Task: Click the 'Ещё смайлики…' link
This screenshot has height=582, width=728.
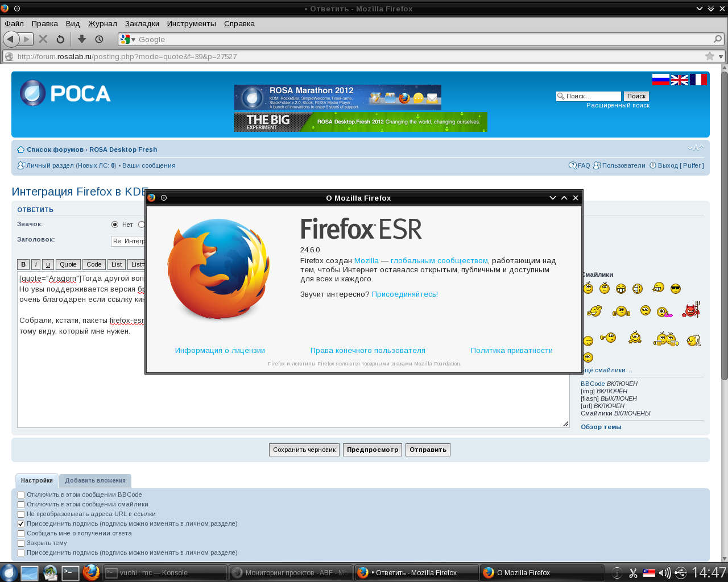Action: tap(606, 370)
